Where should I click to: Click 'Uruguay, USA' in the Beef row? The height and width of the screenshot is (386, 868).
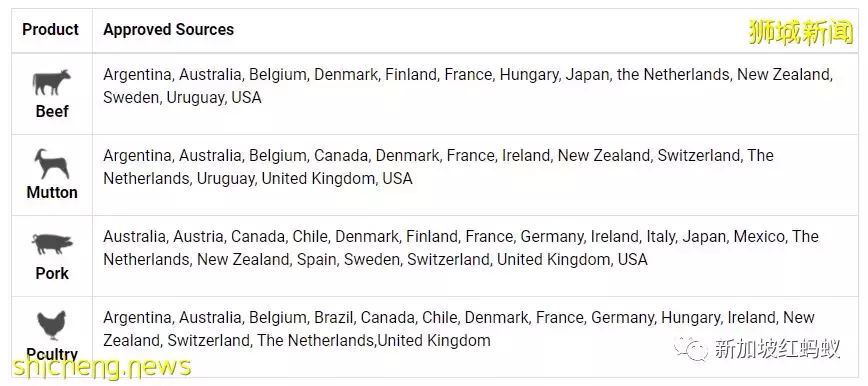tap(214, 97)
